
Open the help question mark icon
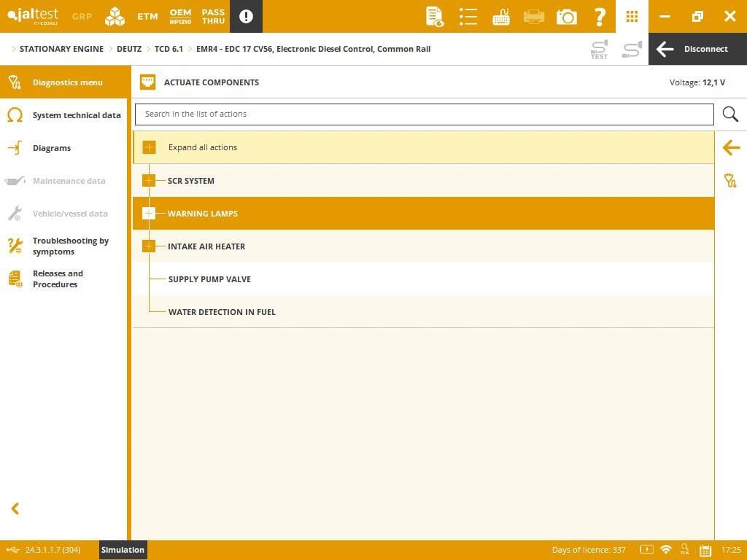point(600,17)
